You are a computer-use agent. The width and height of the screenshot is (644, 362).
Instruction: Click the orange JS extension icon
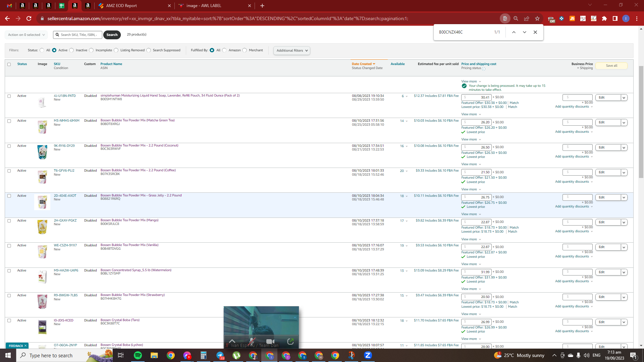[572, 18]
